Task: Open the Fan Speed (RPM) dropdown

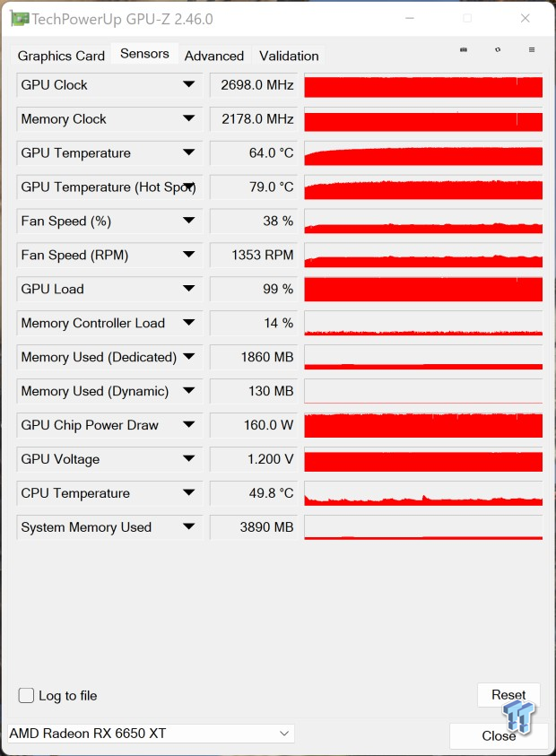Action: pos(187,256)
